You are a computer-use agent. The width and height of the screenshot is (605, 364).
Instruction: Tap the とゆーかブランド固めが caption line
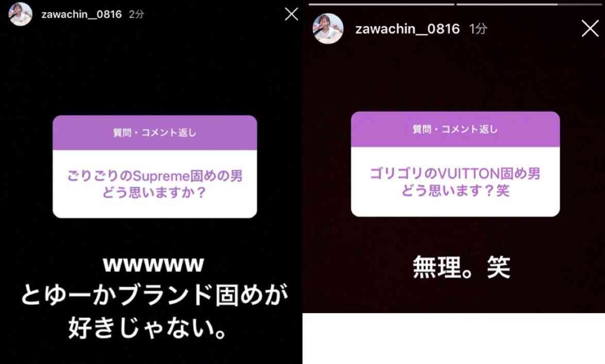coord(154,295)
